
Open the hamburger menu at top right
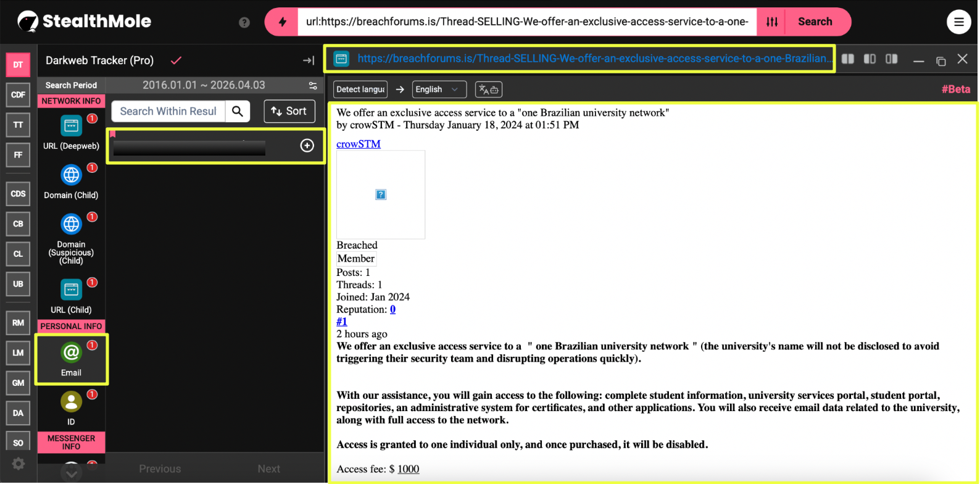pyautogui.click(x=958, y=22)
